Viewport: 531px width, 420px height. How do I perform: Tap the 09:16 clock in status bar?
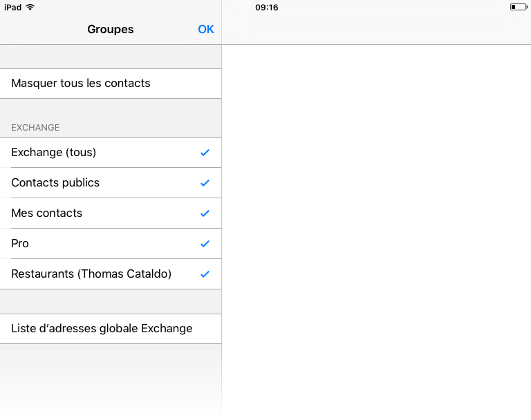(x=266, y=8)
